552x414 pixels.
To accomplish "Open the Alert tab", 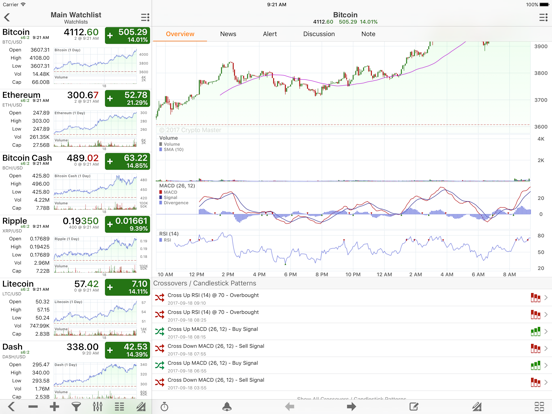I will click(x=270, y=34).
